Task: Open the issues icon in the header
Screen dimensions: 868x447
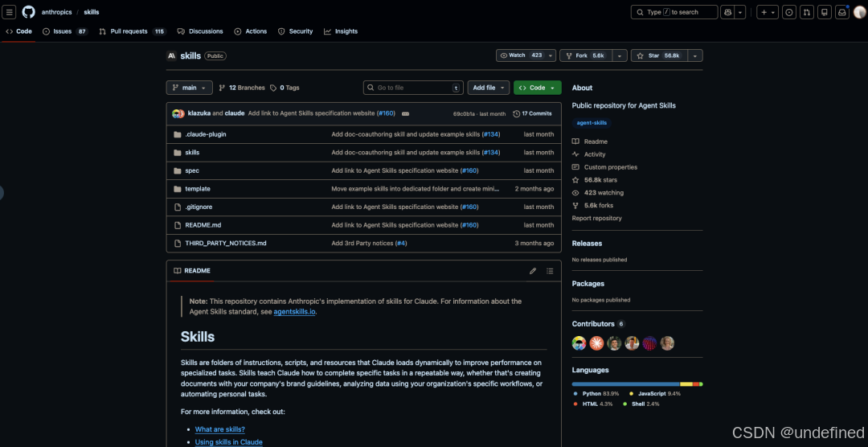Action: click(x=789, y=11)
